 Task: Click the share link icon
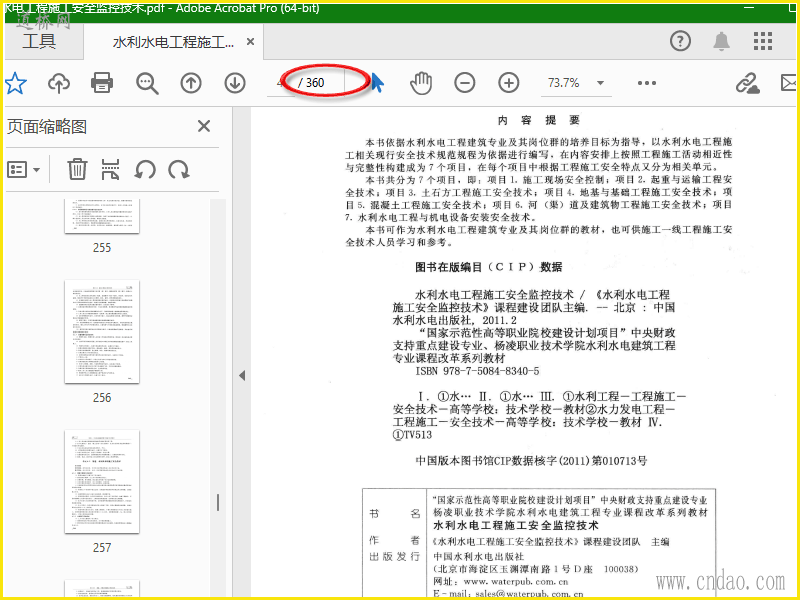747,83
